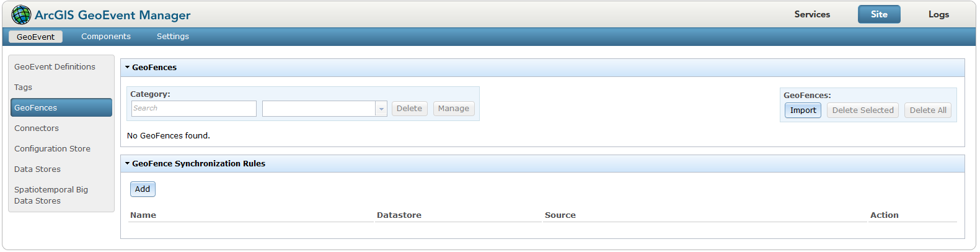Switch to the Site section
Screen dimensions: 980x252
click(879, 14)
